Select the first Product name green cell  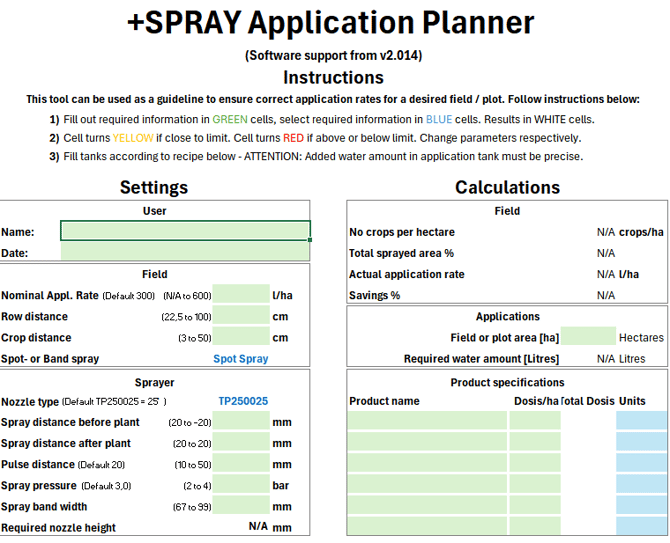427,421
